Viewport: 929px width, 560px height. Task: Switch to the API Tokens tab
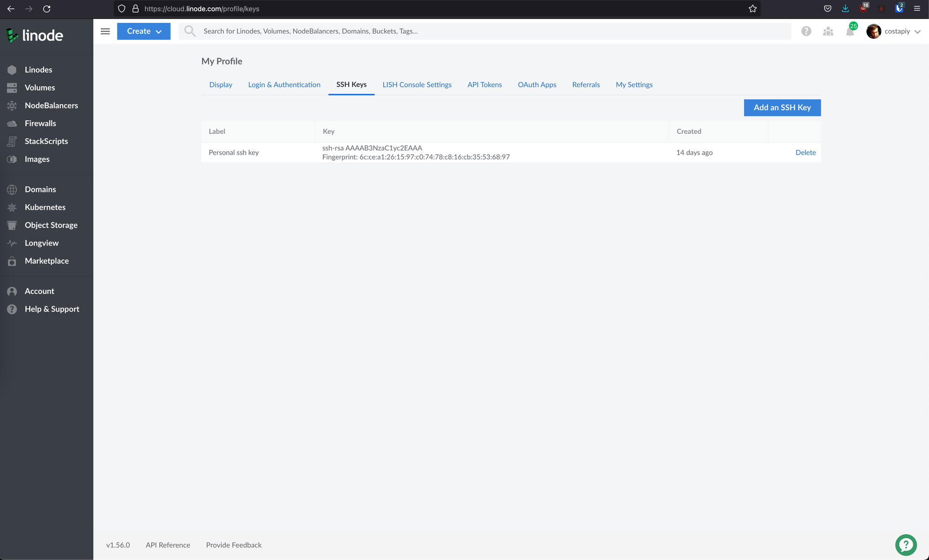tap(484, 85)
